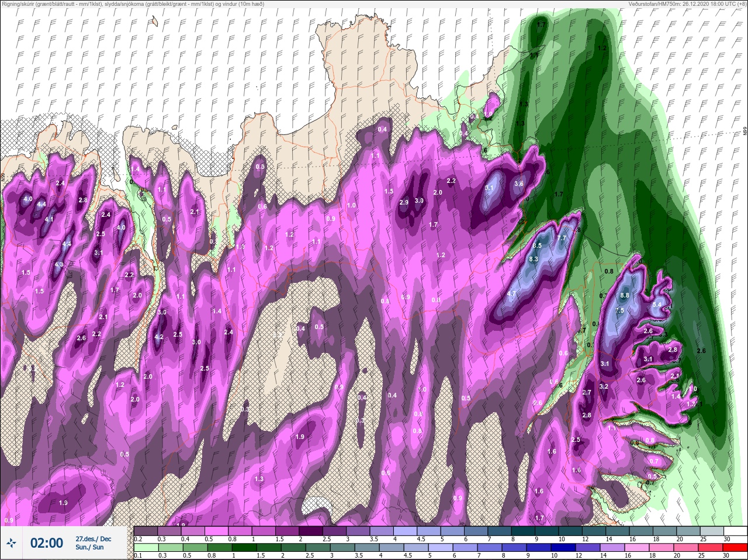Viewport: 748px width, 560px height.
Task: Select the white 30 swatch in the upper snow legend
Action: [x=735, y=531]
